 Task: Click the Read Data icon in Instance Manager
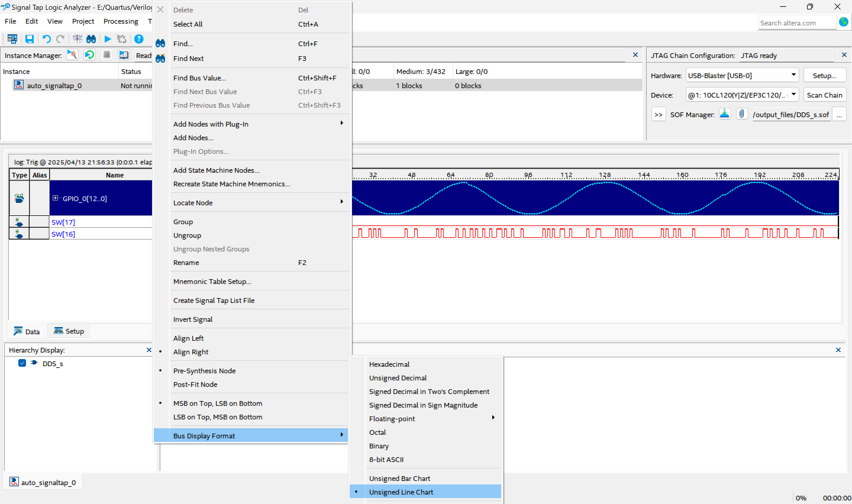pyautogui.click(x=124, y=55)
